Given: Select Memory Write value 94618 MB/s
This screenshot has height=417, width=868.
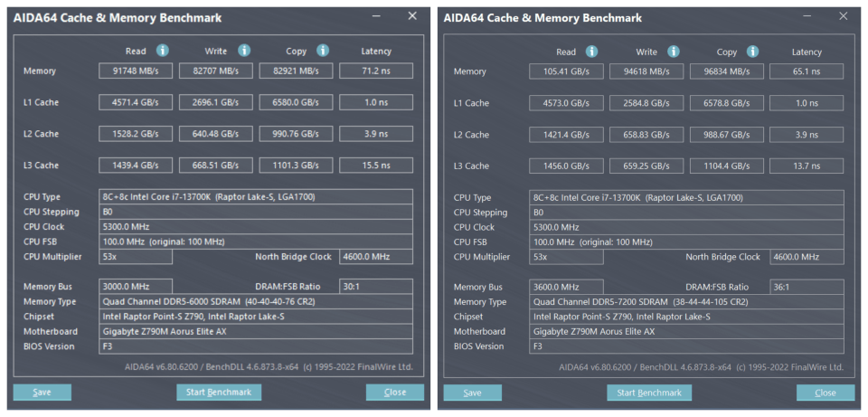Looking at the screenshot, I should [646, 71].
